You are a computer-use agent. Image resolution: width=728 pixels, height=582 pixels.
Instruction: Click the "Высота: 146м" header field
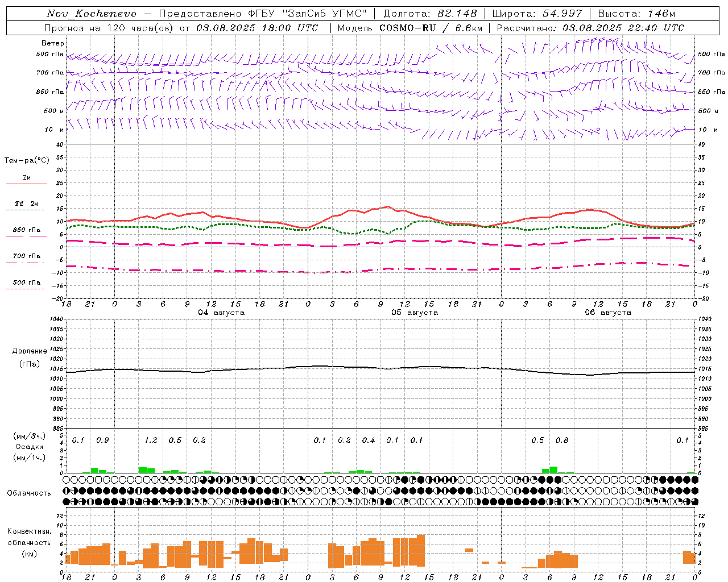[x=636, y=14]
